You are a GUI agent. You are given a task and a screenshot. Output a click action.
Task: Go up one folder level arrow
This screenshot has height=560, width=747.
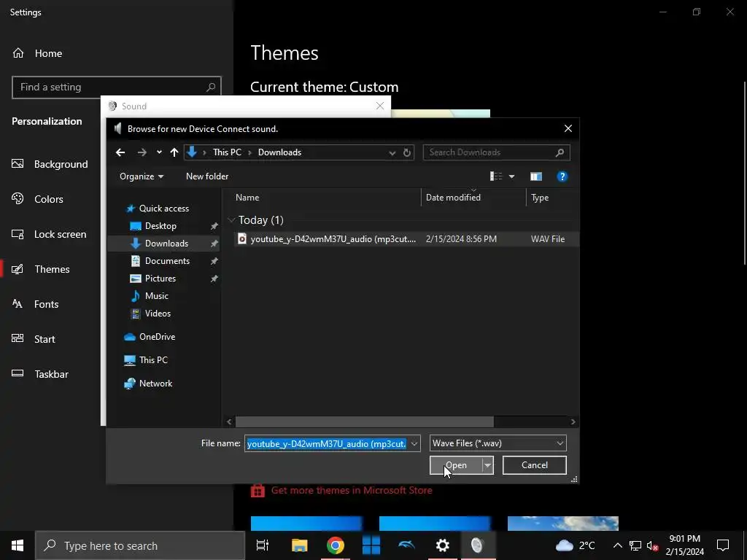tap(174, 152)
